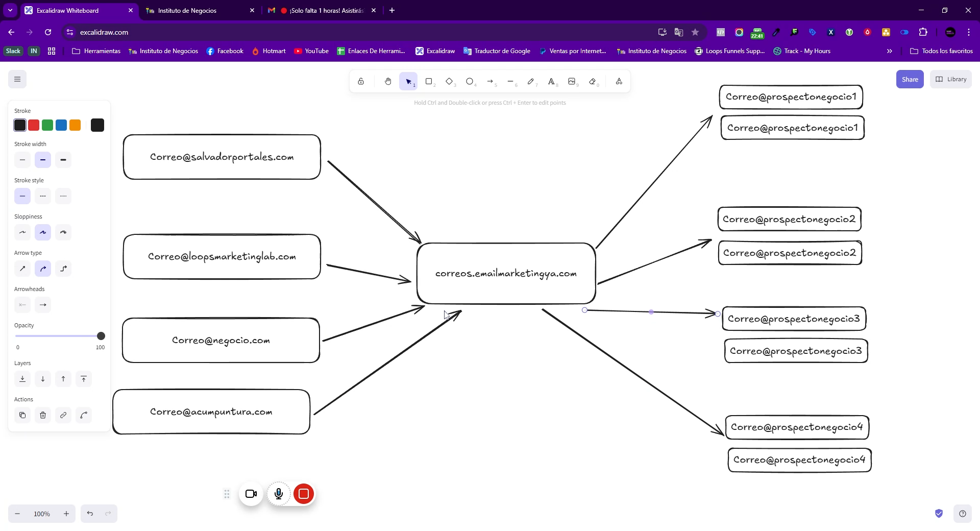Open the Library panel
This screenshot has width=980, height=531.
tap(951, 79)
